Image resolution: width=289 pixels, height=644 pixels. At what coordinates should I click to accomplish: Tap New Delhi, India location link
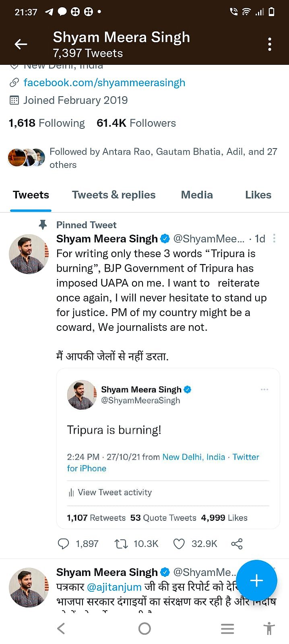pos(194,457)
